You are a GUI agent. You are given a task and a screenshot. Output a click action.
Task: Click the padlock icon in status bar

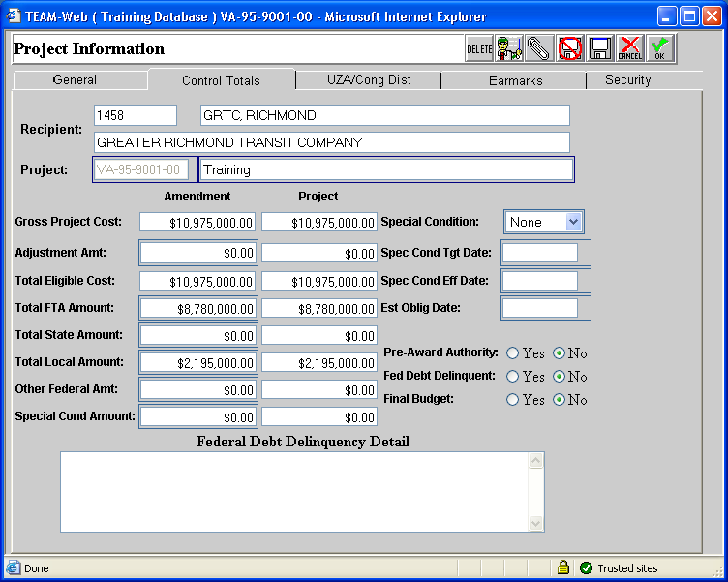pos(562,567)
